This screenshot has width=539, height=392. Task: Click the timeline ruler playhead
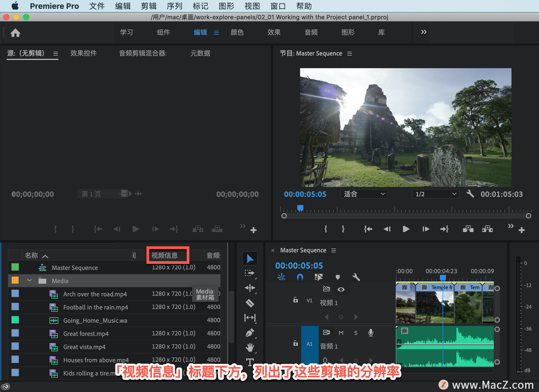tap(443, 278)
